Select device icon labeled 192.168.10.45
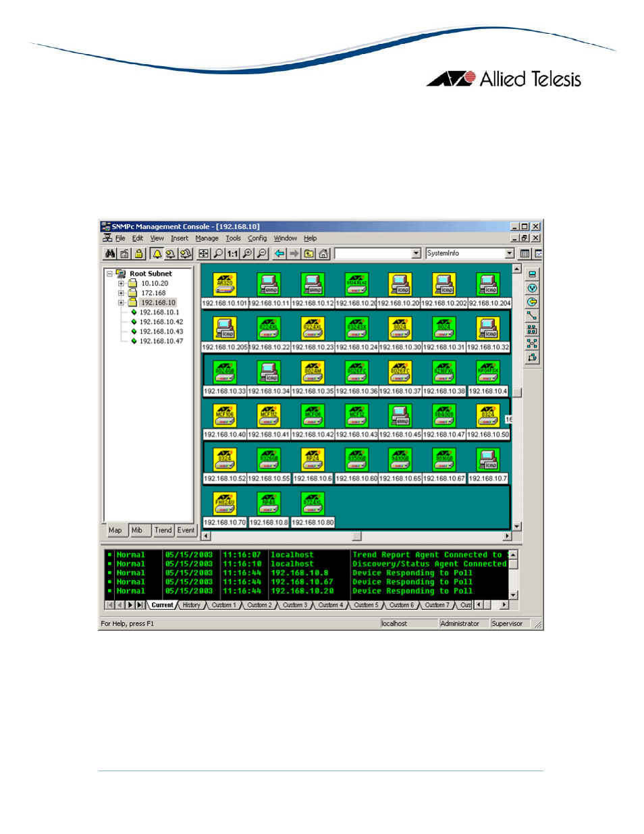This screenshot has width=644, height=834. pos(400,417)
